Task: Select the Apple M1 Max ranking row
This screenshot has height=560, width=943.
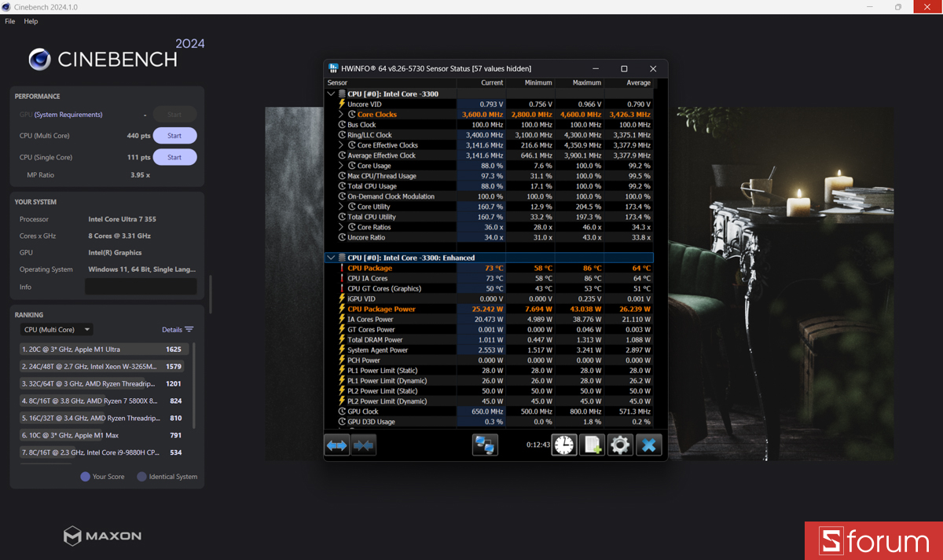Action: click(105, 435)
